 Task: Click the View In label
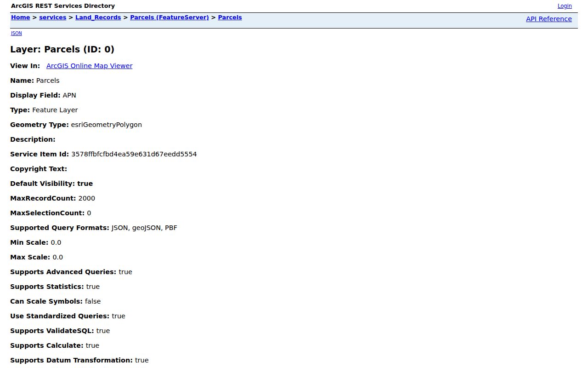[x=25, y=66]
